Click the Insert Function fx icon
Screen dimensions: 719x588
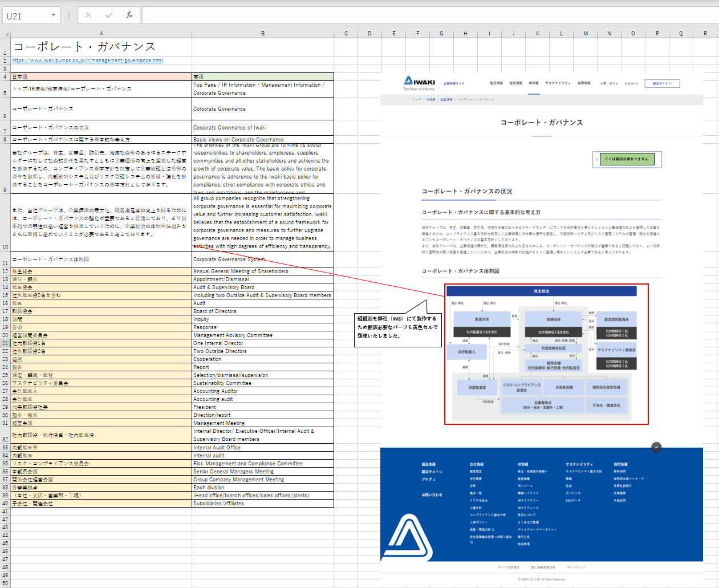[x=129, y=15]
